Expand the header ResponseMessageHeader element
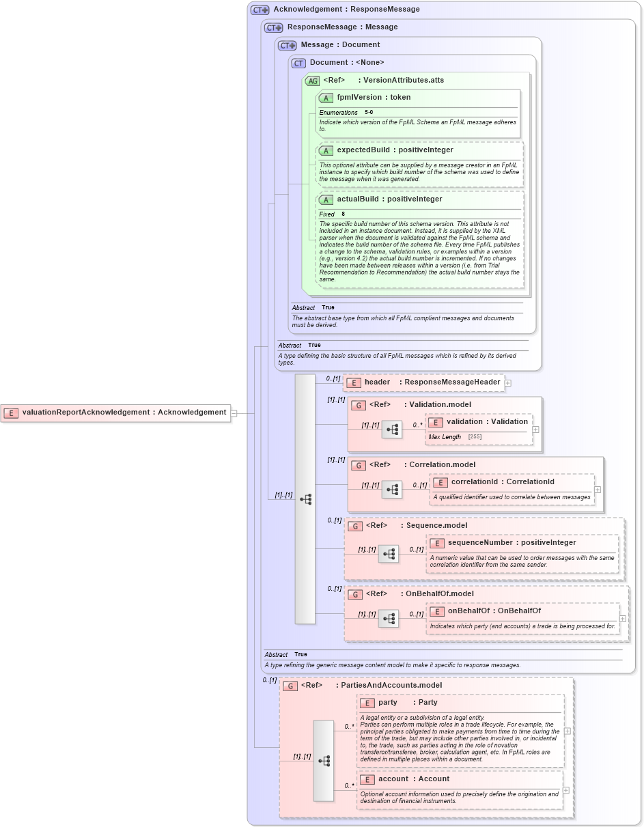 (508, 383)
